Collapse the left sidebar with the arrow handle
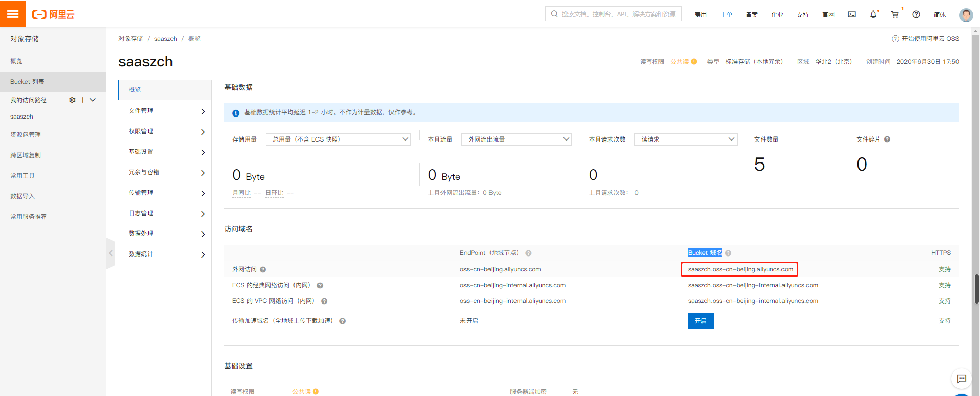Image resolution: width=980 pixels, height=396 pixels. tap(111, 253)
